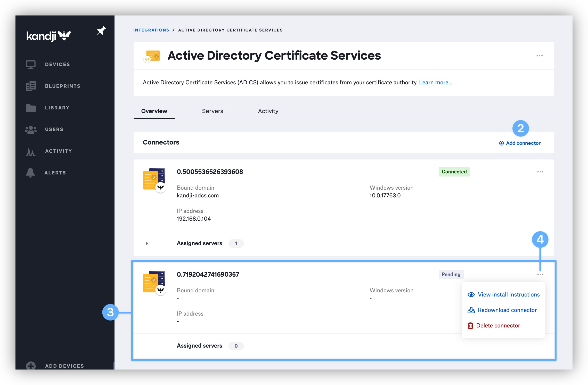Open the Learn more link

coord(435,83)
